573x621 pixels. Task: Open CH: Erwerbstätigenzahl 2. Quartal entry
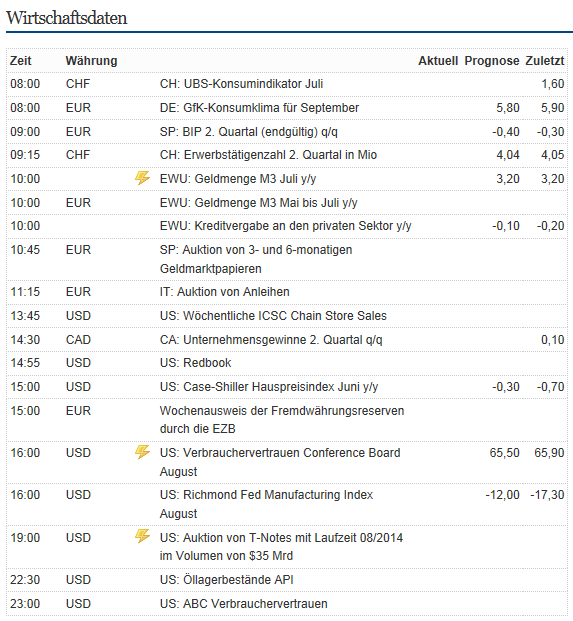(268, 155)
